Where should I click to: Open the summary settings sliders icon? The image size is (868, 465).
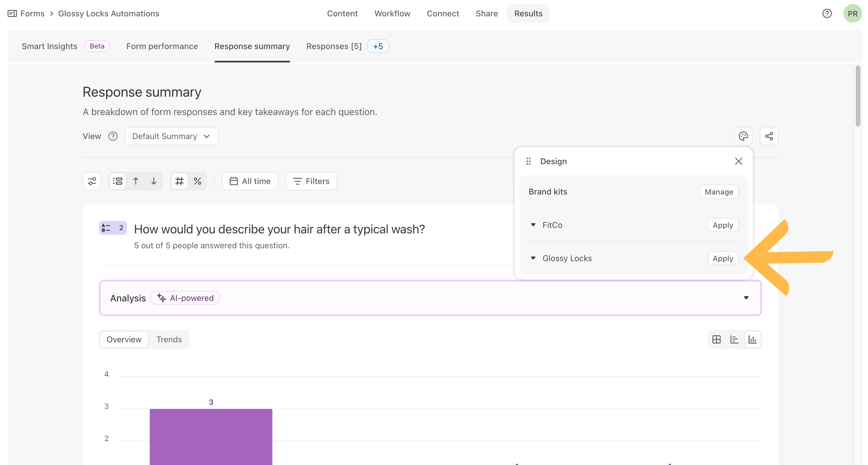pyautogui.click(x=92, y=181)
